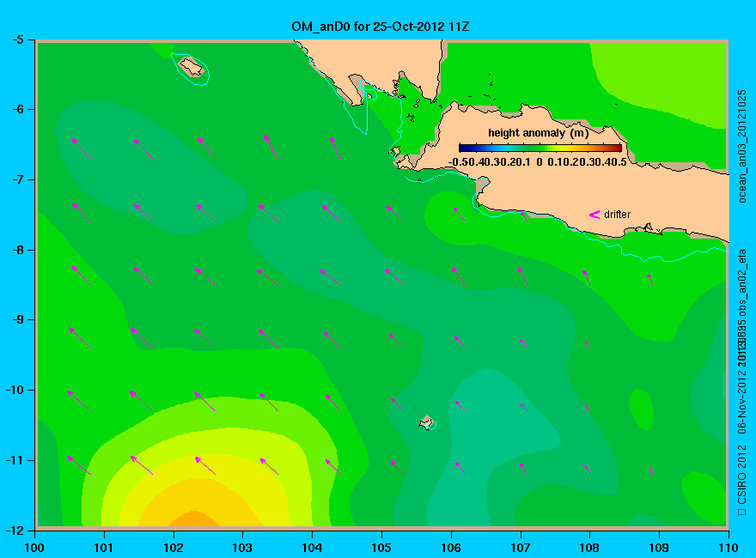Viewport: 756px width, 558px height.
Task: Click the x-axis label "107"
Action: click(521, 548)
